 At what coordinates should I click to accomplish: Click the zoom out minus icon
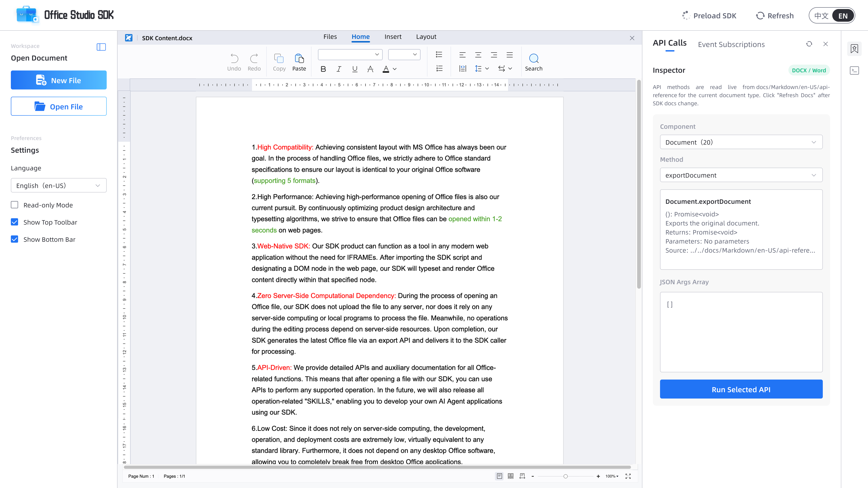533,476
